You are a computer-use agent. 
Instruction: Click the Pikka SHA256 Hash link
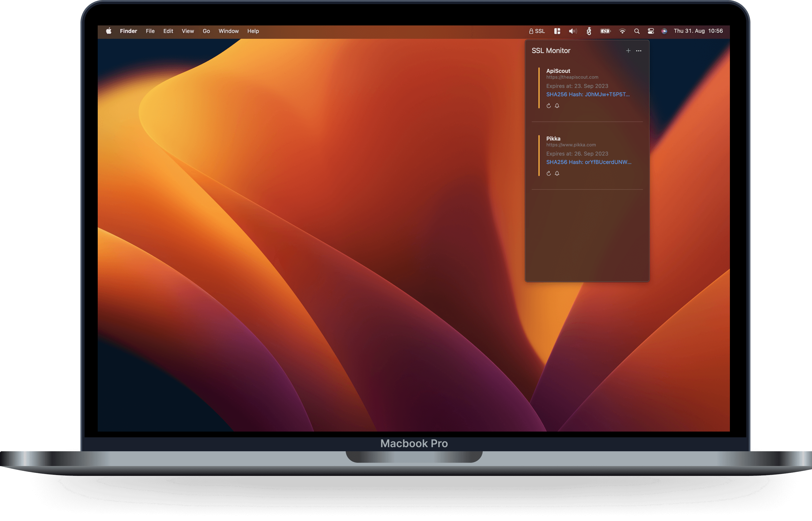coord(589,162)
